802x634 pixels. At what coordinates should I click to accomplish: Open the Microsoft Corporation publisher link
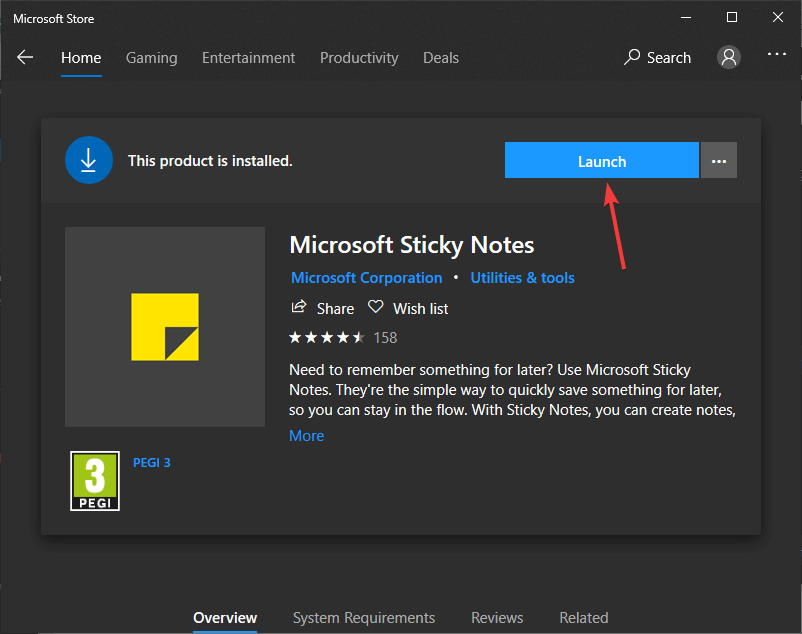click(x=366, y=278)
